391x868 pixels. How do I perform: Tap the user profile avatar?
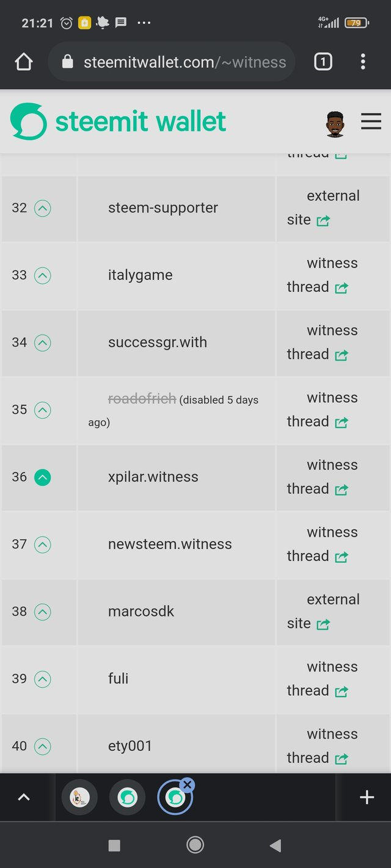click(x=335, y=124)
